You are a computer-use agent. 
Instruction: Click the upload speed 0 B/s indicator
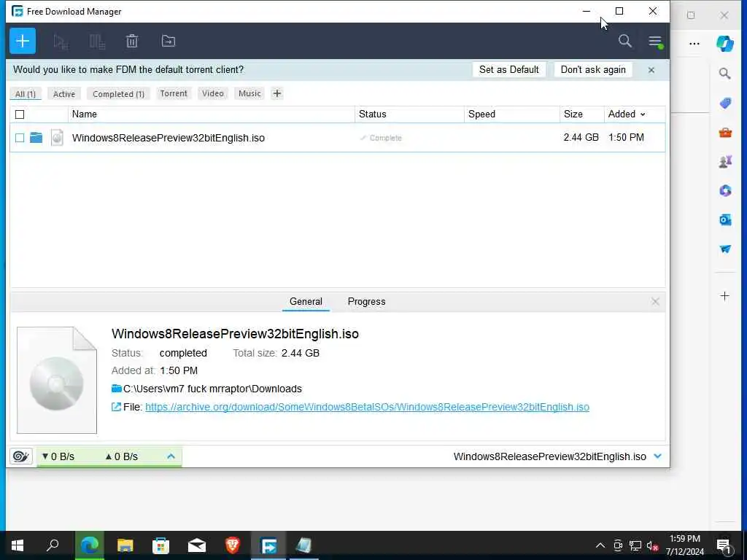[x=122, y=456]
